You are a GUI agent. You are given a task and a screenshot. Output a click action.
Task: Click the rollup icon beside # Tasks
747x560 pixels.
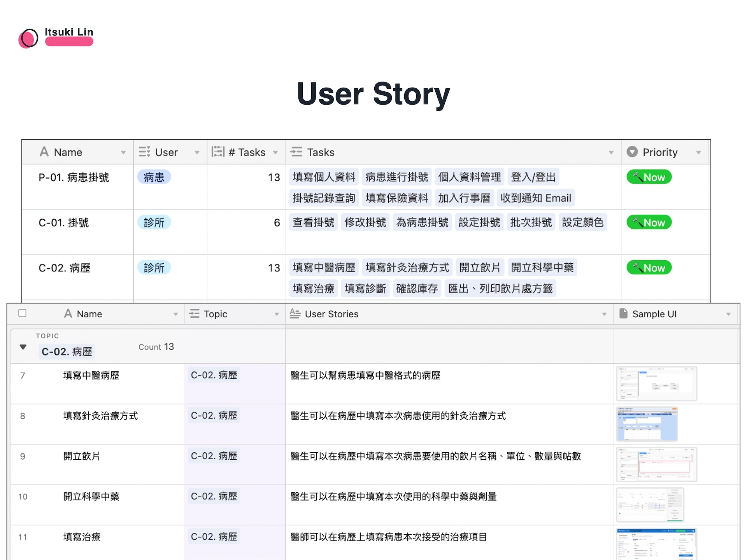218,152
